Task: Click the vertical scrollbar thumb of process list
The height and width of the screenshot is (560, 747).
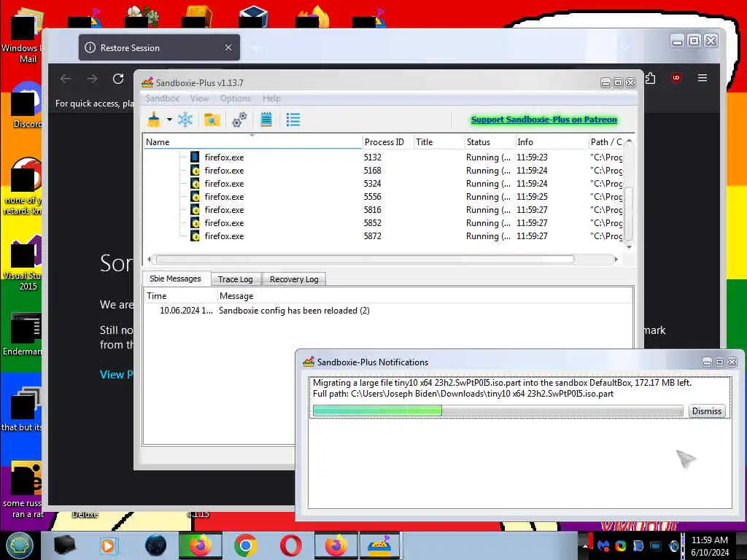Action: (x=629, y=214)
